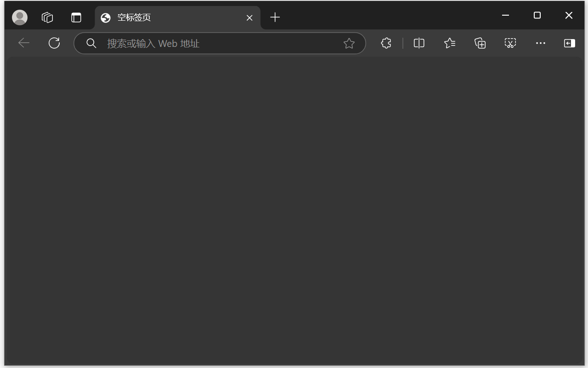Add this page to favorites star

tap(349, 43)
